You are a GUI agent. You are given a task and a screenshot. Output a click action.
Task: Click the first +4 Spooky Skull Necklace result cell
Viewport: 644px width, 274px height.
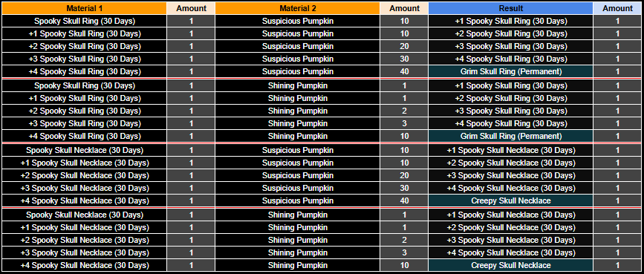pos(510,188)
